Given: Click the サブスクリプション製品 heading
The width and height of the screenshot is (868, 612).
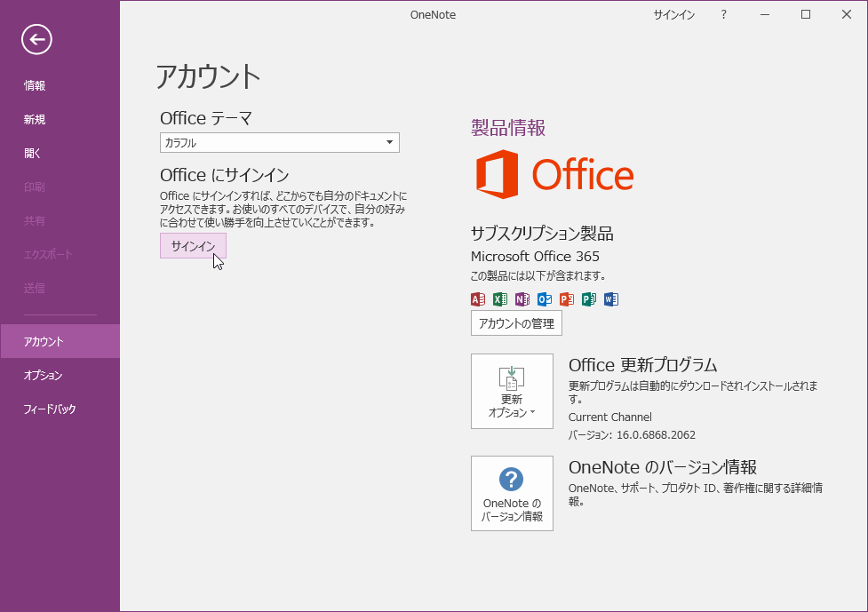Looking at the screenshot, I should (542, 234).
